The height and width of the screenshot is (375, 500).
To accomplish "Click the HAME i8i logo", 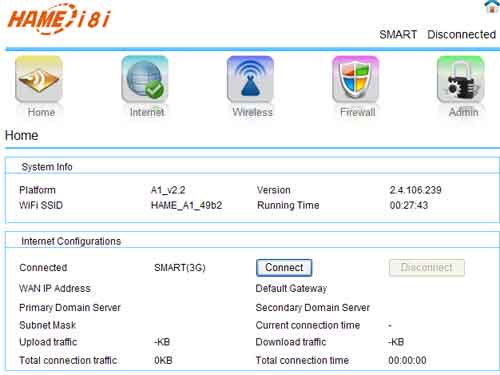I will click(59, 19).
